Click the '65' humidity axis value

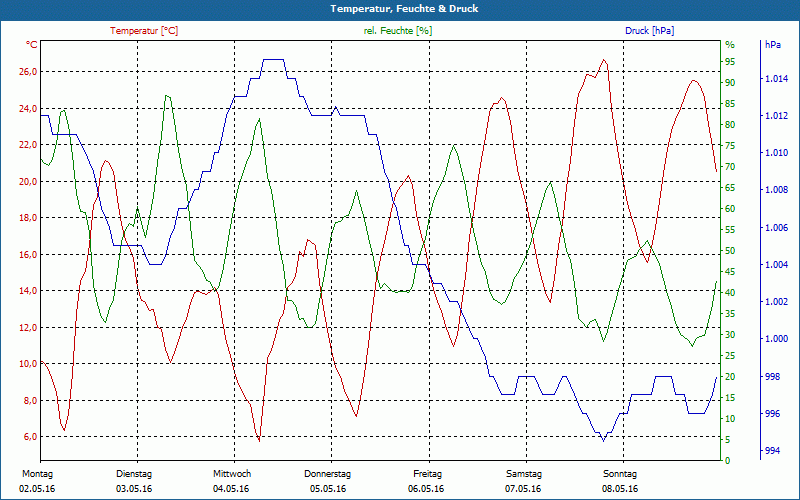(x=730, y=188)
